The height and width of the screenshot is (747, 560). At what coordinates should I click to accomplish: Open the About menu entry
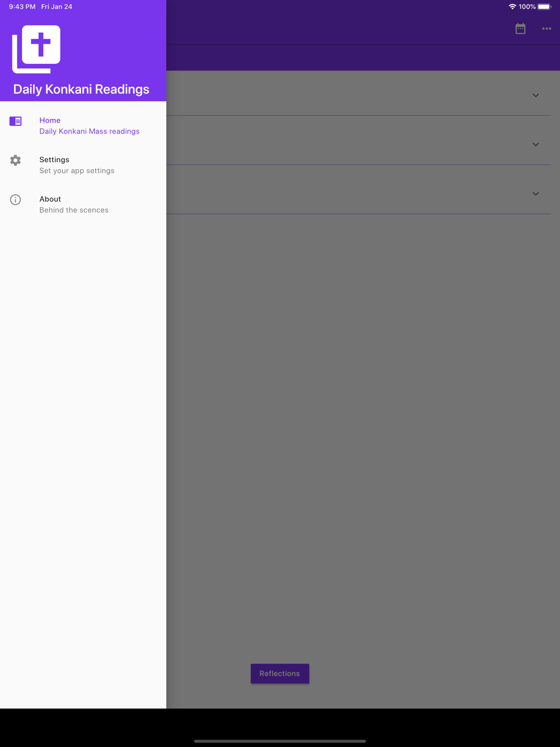83,204
